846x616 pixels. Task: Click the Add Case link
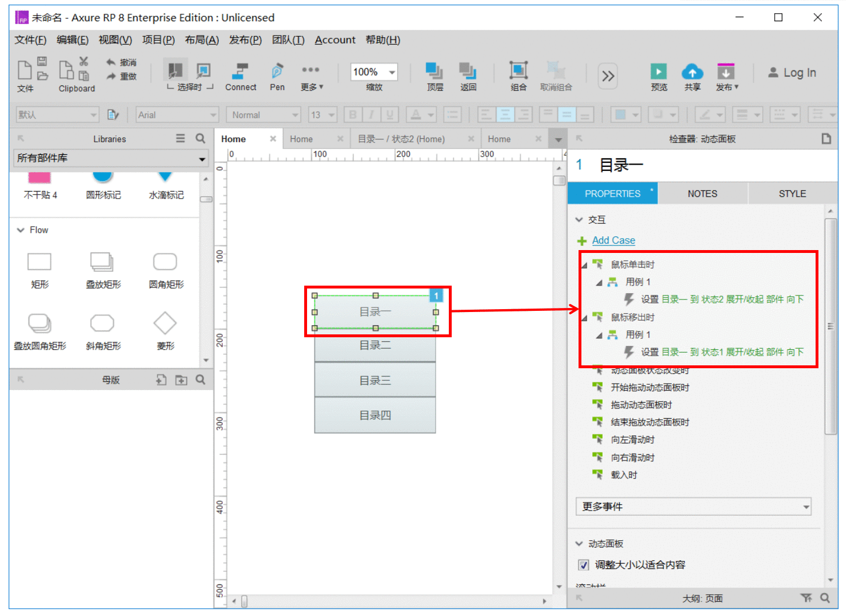coord(614,240)
